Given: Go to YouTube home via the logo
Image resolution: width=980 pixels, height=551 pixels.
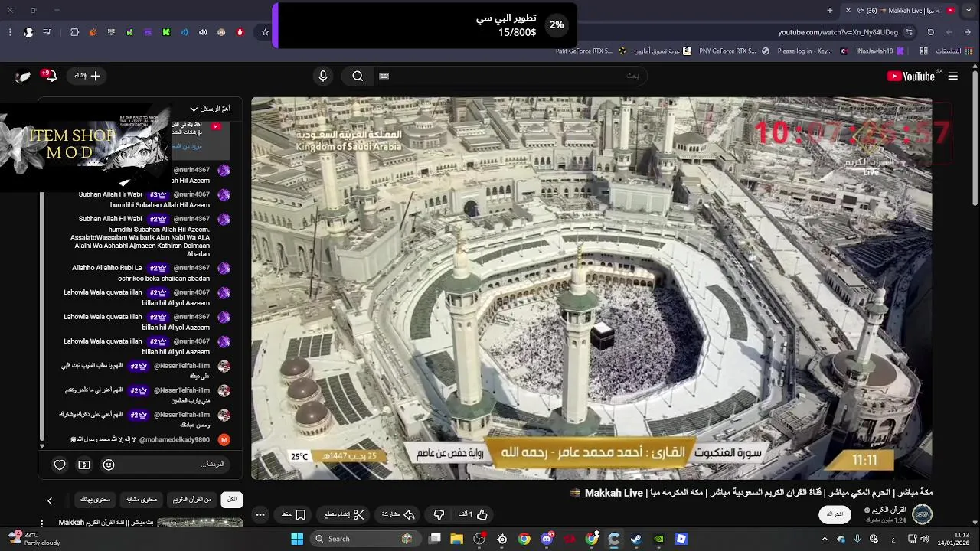Looking at the screenshot, I should 910,76.
